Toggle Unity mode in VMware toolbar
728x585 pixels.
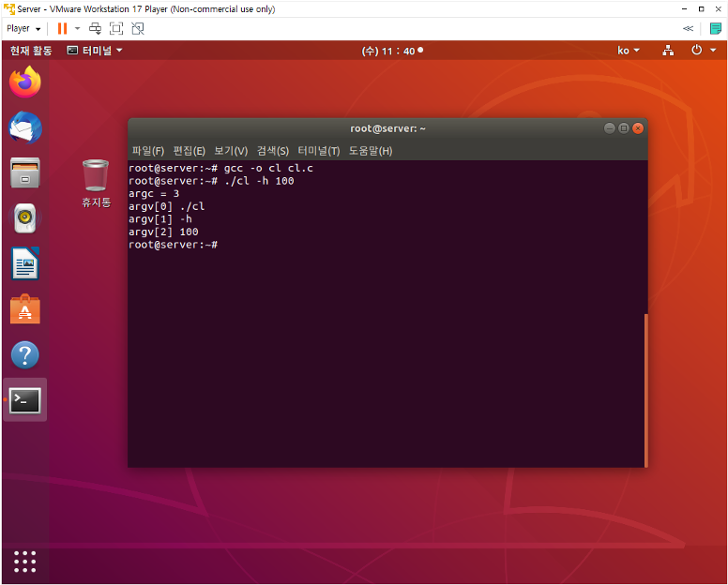point(138,29)
